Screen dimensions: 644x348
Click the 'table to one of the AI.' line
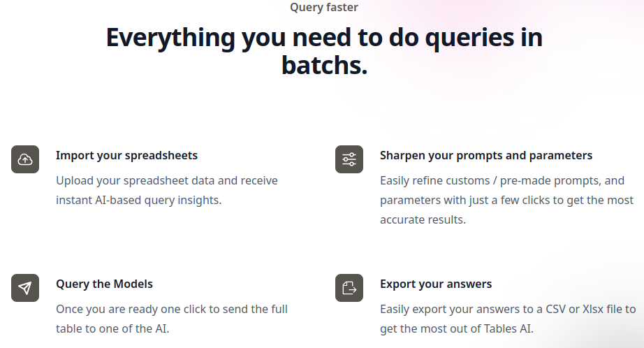tap(112, 328)
